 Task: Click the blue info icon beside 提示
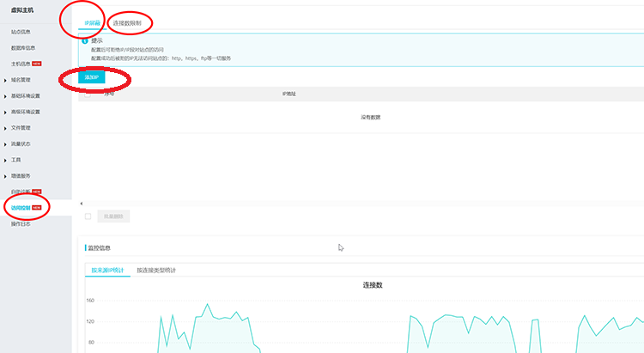click(84, 40)
